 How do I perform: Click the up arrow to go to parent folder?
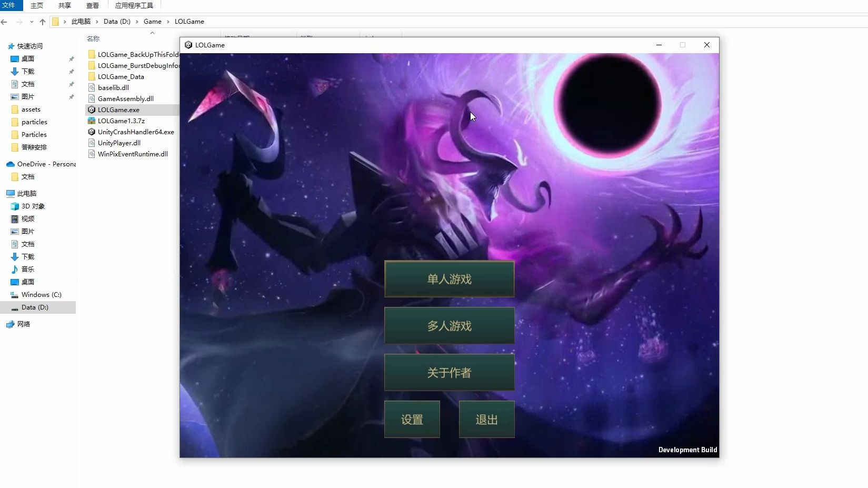point(43,22)
